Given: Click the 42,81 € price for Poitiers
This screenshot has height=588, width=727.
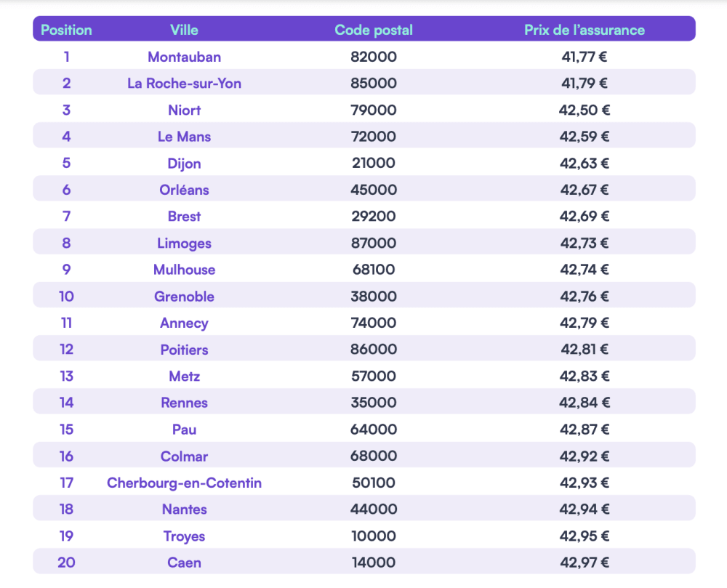Looking at the screenshot, I should click(585, 350).
